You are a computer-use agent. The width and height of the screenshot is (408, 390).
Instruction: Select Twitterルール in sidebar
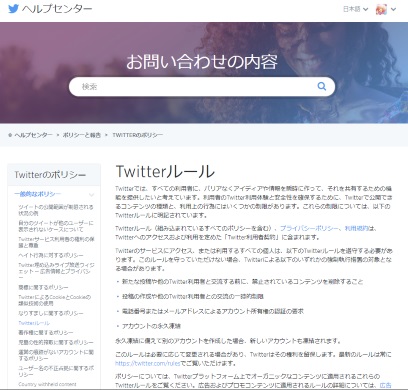tap(34, 323)
